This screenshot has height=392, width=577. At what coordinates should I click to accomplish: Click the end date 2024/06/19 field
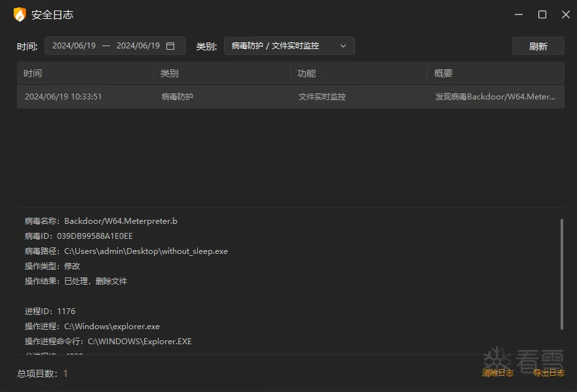tap(138, 46)
